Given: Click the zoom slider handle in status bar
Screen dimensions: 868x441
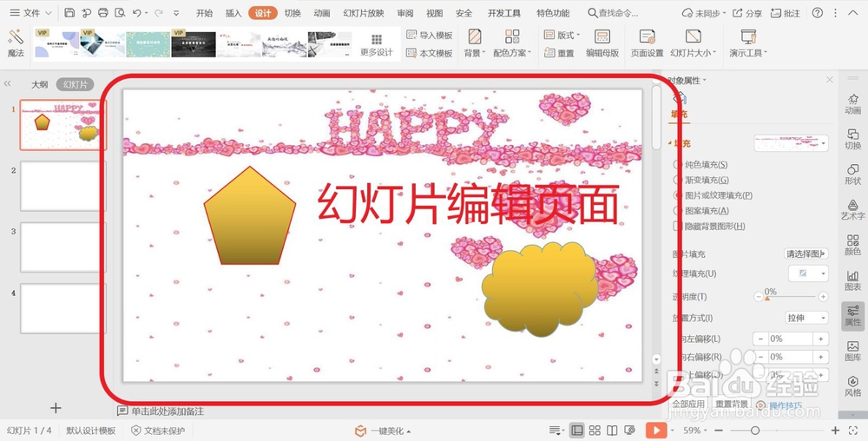Looking at the screenshot, I should coord(754,430).
